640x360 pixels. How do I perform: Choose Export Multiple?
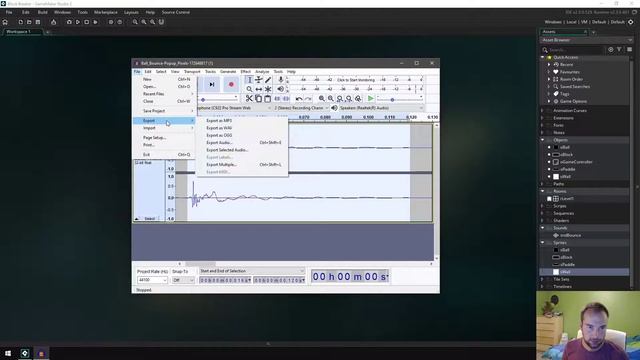222,165
